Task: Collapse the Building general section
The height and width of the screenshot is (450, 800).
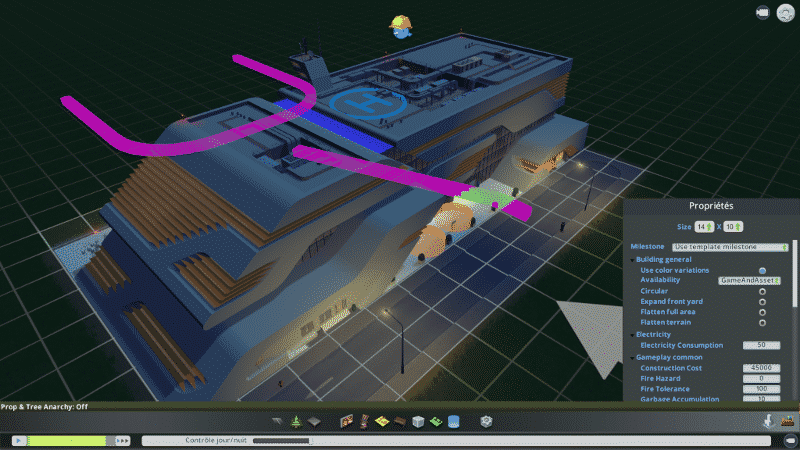Action: click(x=632, y=259)
